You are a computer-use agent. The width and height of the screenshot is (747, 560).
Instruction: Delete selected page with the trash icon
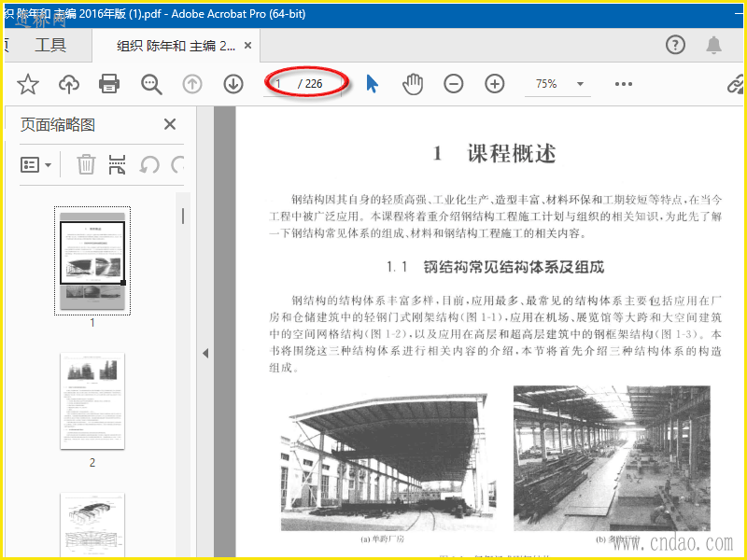pyautogui.click(x=86, y=164)
